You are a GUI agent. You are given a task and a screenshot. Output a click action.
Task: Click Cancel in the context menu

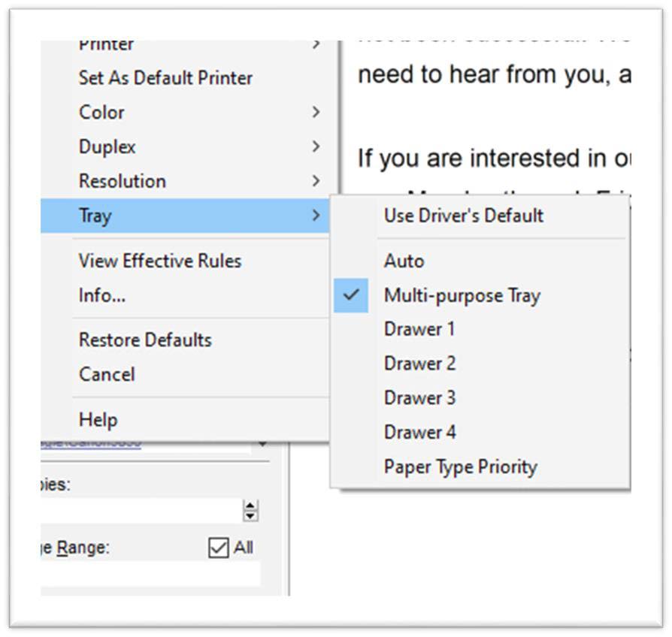pos(107,375)
